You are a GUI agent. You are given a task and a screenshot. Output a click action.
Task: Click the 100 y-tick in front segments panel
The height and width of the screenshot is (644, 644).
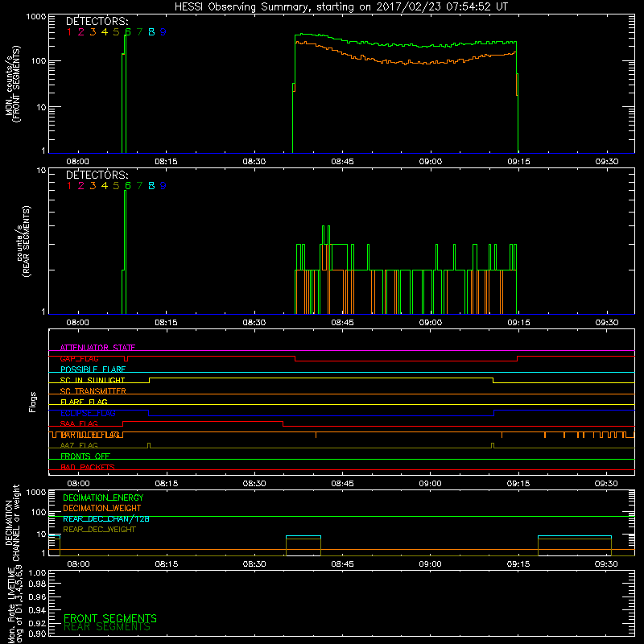[x=39, y=61]
